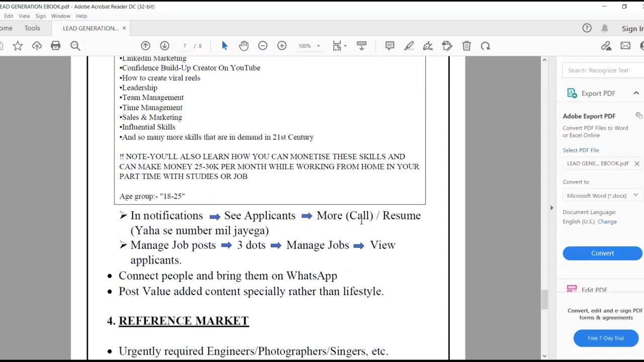
Task: Click the 'How to create viral reels' line
Action: click(159, 78)
